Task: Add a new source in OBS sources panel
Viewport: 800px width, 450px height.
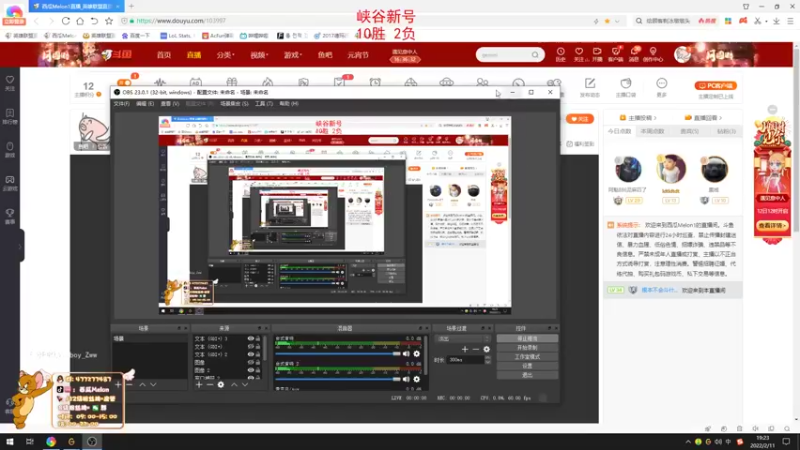Action: click(x=199, y=384)
